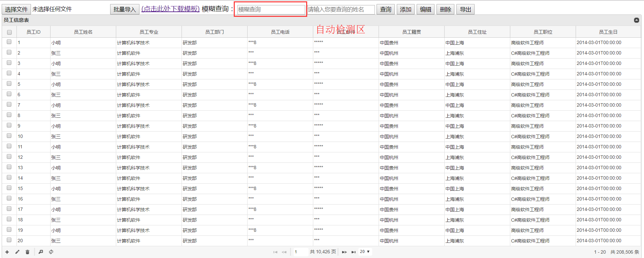This screenshot has height=258, width=644.
Task: Select the checkbox for row 20
Action: (9, 240)
